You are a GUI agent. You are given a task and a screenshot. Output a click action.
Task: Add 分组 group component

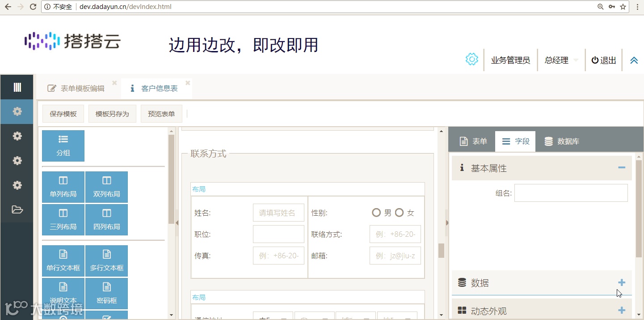[x=63, y=146]
